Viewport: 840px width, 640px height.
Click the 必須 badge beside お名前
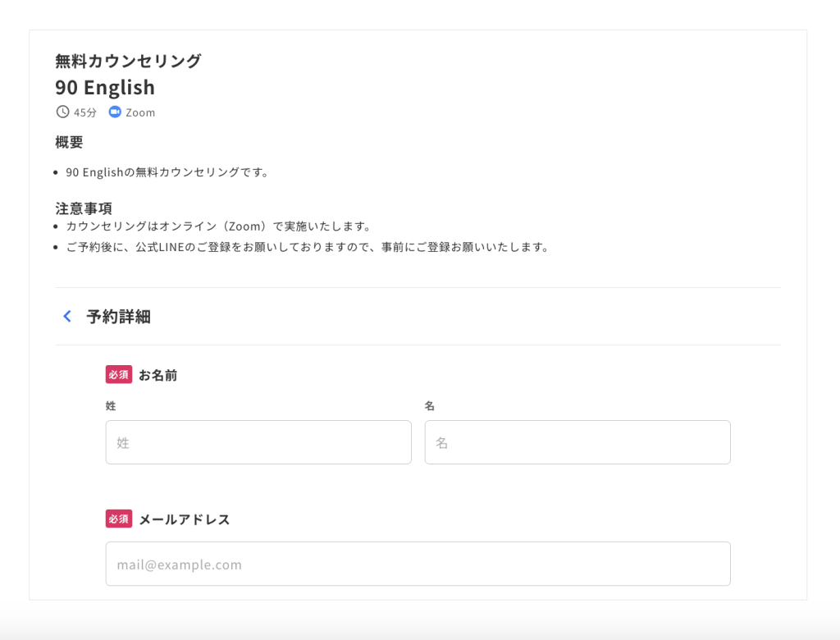118,375
